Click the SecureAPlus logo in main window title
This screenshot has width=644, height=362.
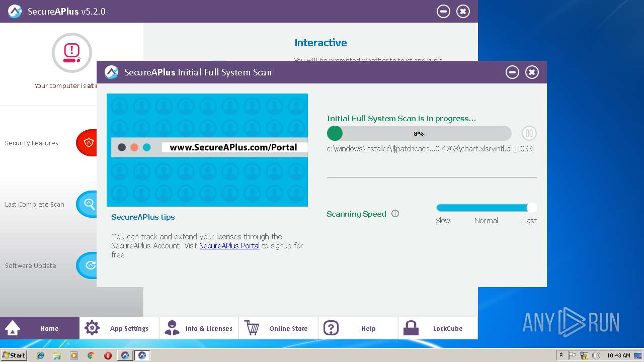click(x=15, y=11)
